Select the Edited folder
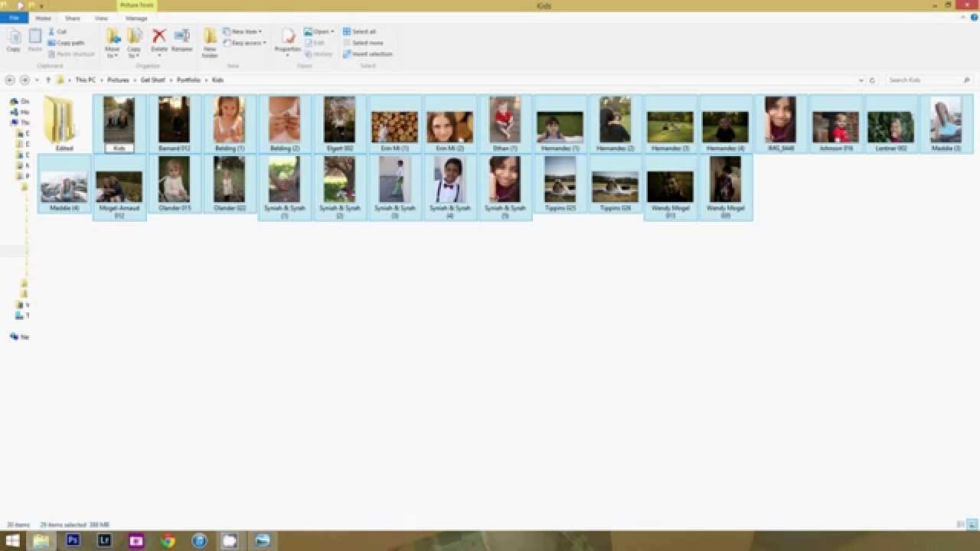Screen dimensions: 980x551 coord(64,123)
